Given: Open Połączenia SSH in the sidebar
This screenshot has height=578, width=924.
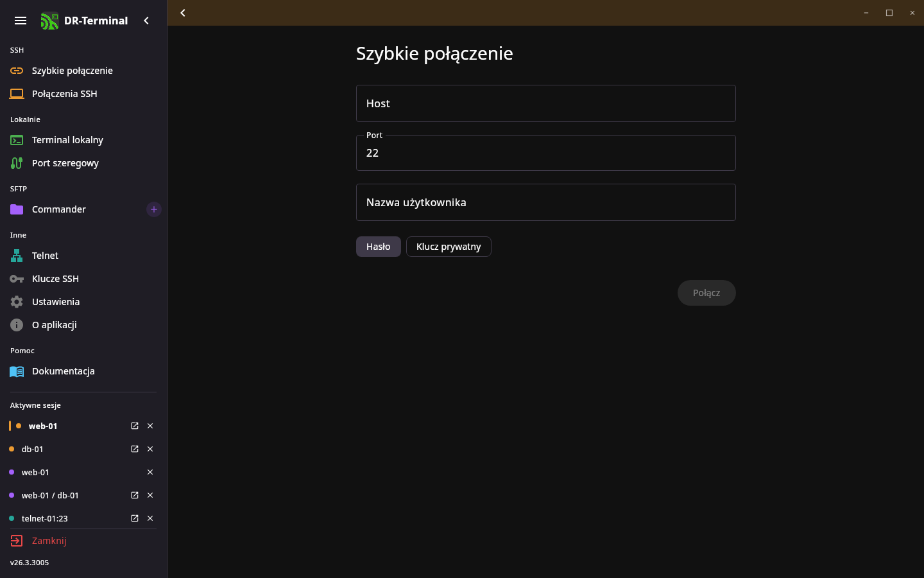Looking at the screenshot, I should pyautogui.click(x=83, y=94).
